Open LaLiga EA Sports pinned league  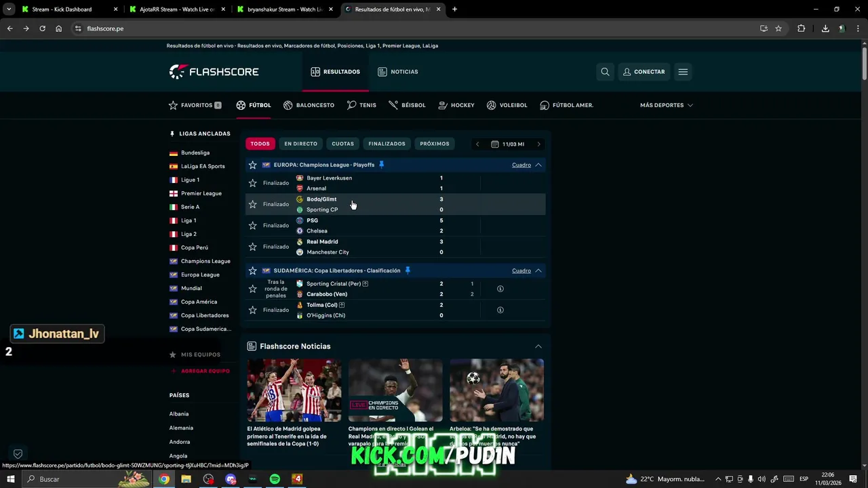[203, 166]
